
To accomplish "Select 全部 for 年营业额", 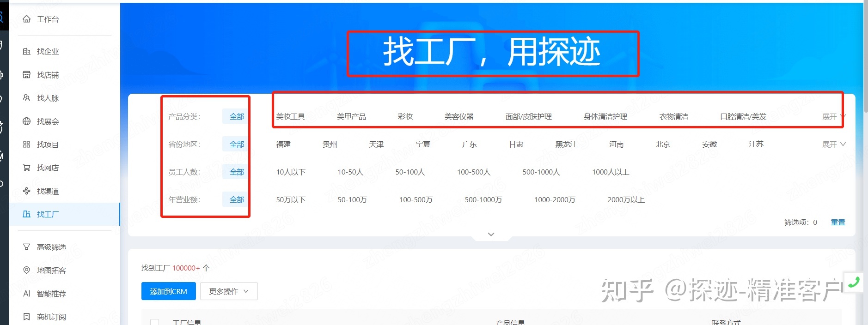I will 237,200.
